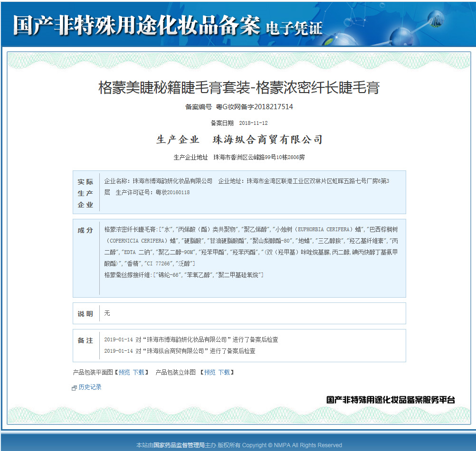The image size is (476, 451).
Task: Click the 预览 link for 产品包装平面图
Action: point(124,372)
